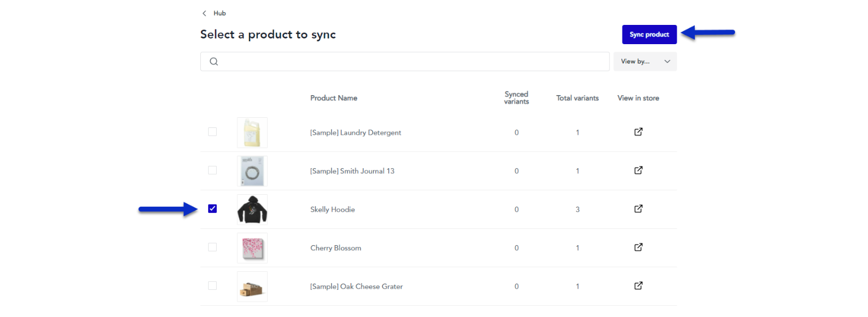The width and height of the screenshot is (868, 317).
Task: Focus the product search field
Action: tap(405, 62)
